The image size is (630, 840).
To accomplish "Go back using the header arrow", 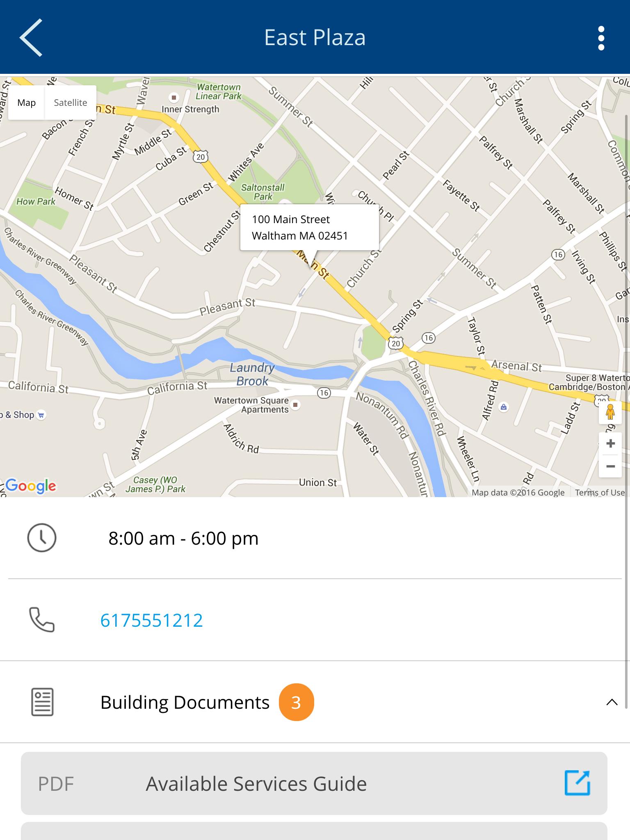I will click(31, 37).
